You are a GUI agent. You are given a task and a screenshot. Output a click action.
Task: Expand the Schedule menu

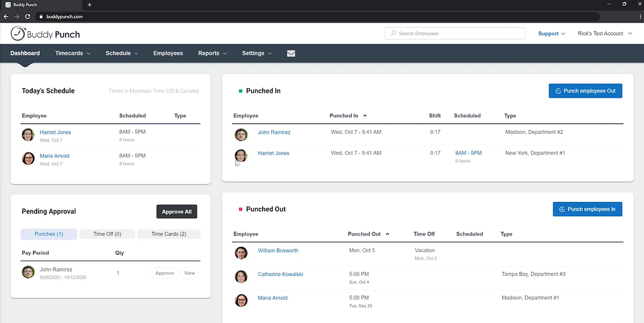coord(122,53)
